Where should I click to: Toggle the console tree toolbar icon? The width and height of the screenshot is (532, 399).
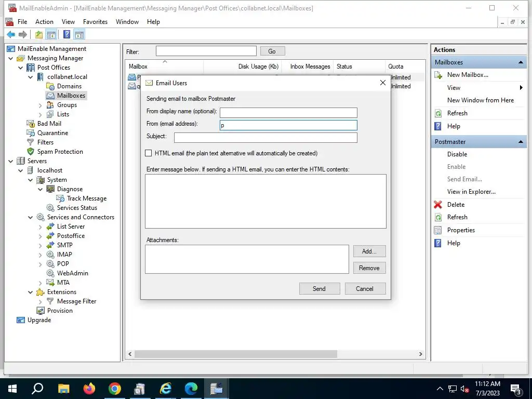point(51,34)
